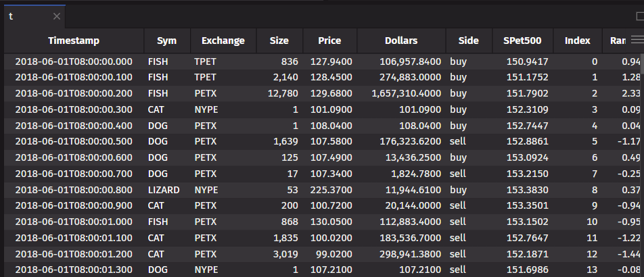
Task: Click the Dollars column header
Action: pyautogui.click(x=401, y=41)
